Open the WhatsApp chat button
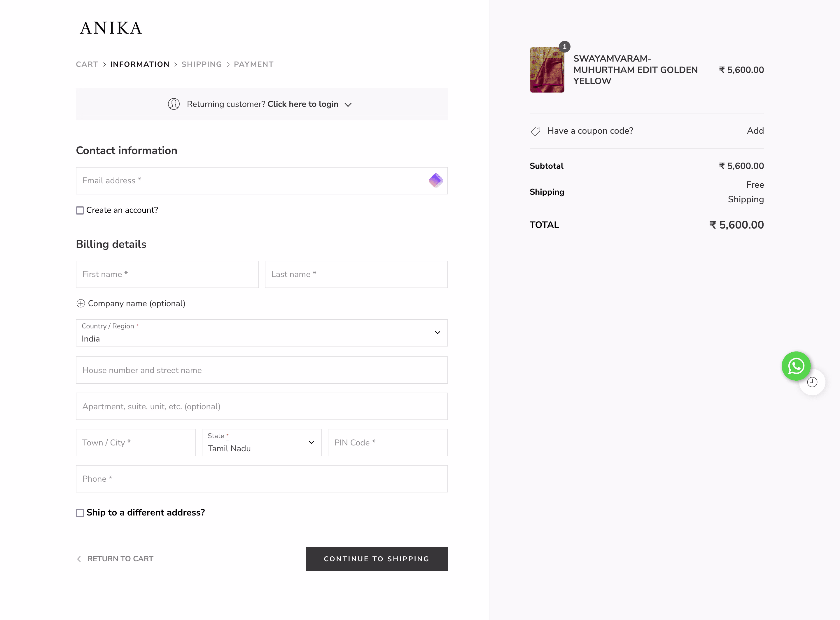This screenshot has height=620, width=840. click(x=796, y=366)
